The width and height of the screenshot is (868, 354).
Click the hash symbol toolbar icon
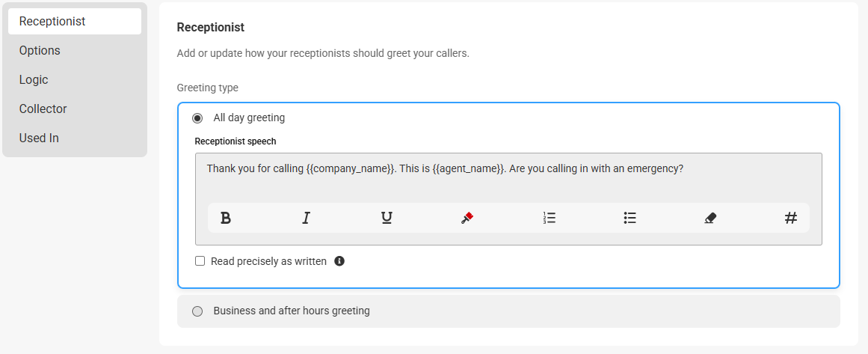[x=791, y=219]
